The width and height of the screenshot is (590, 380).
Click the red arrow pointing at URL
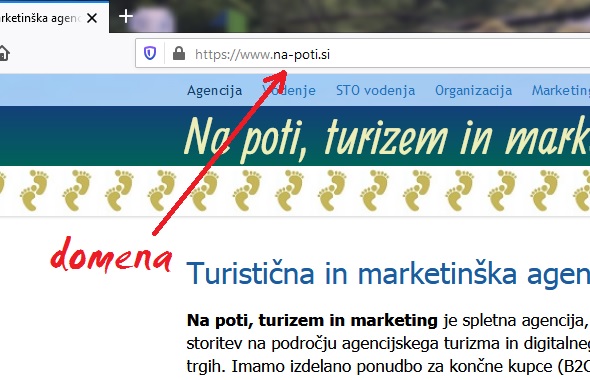click(220, 152)
